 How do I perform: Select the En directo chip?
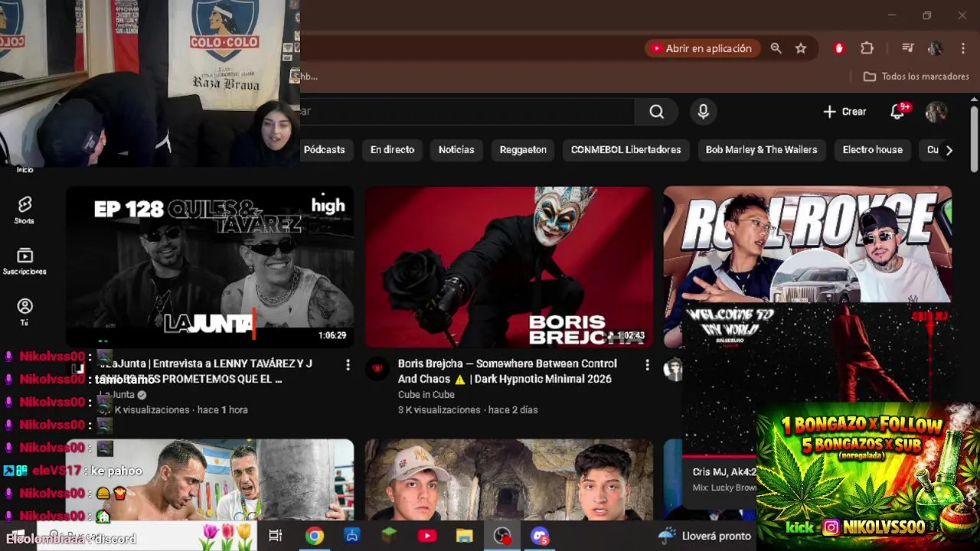(x=392, y=150)
